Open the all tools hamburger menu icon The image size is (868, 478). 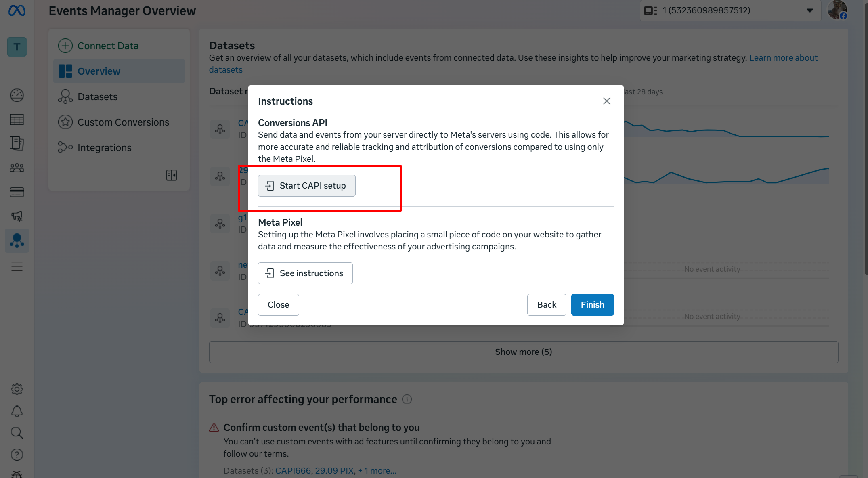(17, 266)
